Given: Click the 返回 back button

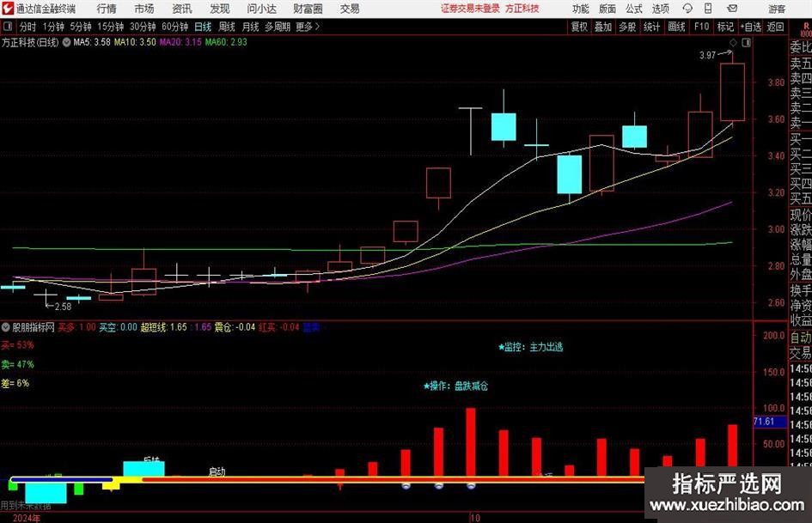Looking at the screenshot, I should (775, 27).
